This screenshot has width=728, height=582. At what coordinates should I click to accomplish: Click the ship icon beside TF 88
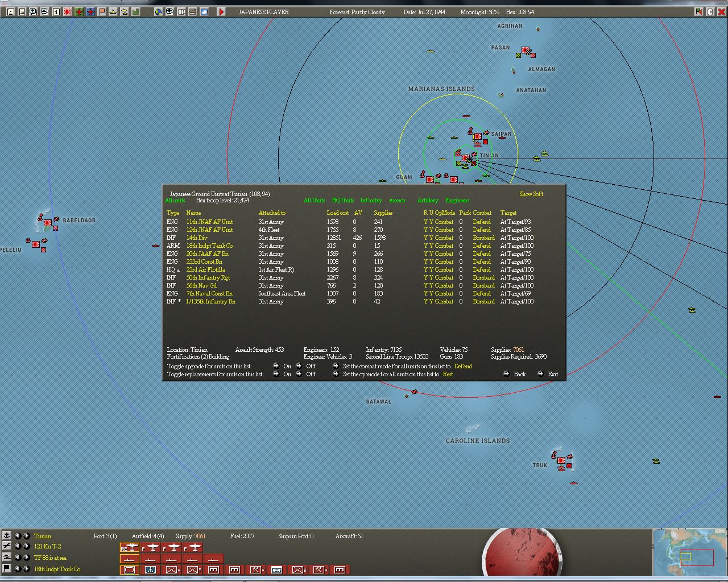coord(7,558)
